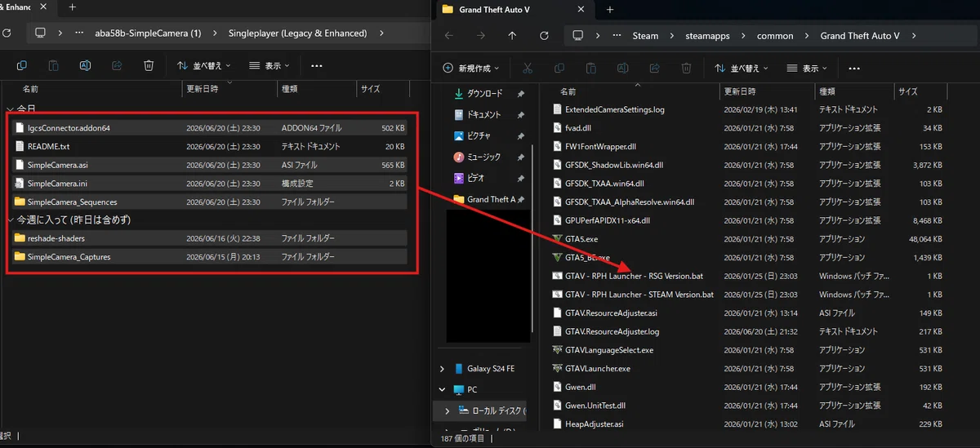The height and width of the screenshot is (448, 980).
Task: Click PC monitor icon in GTA V address bar
Action: (578, 36)
